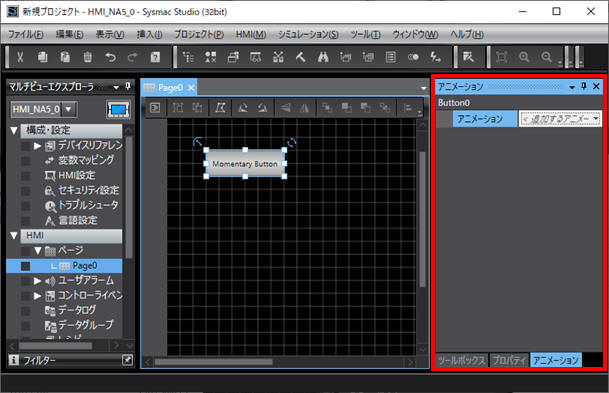Collapse the 構成・設定 section
Screen dimensions: 609x393
(x=14, y=130)
